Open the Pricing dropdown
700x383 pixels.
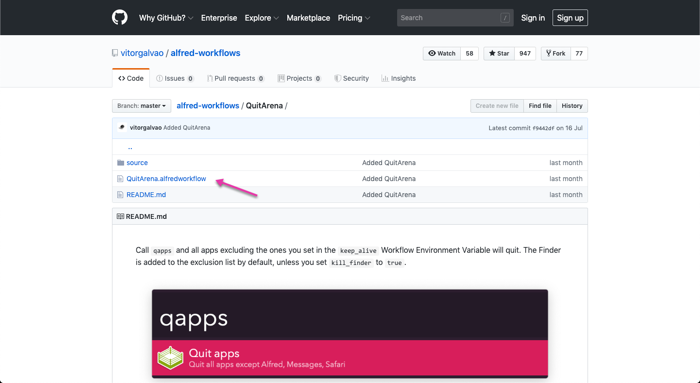[x=354, y=18]
